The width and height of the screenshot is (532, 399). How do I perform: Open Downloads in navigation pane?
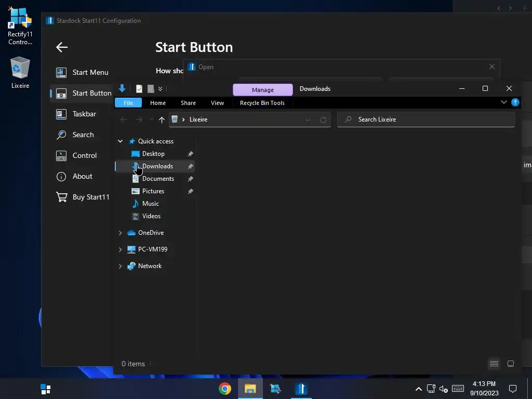coord(157,166)
